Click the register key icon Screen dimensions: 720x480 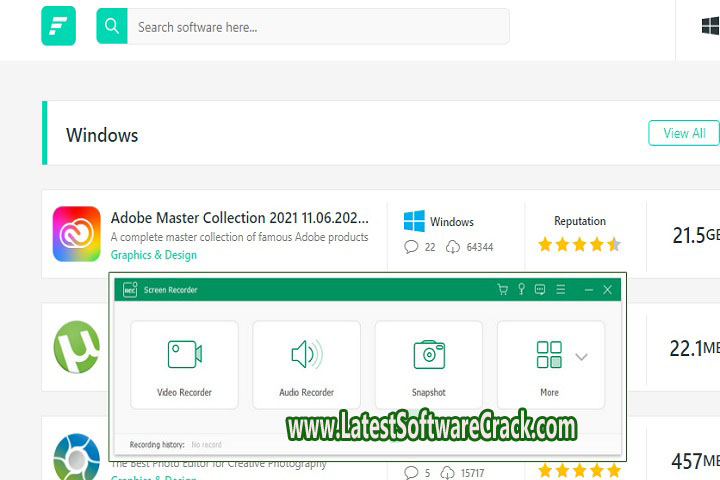[x=521, y=290]
